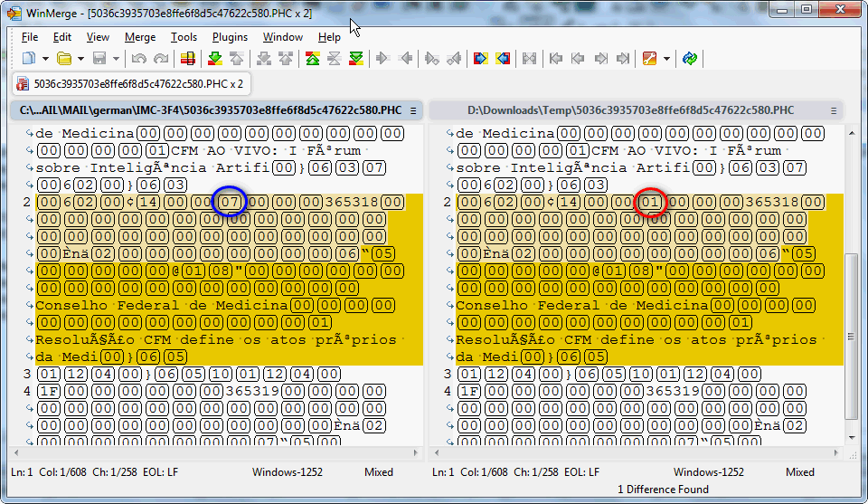Jump to Last Difference icon
The image size is (868, 504).
click(355, 59)
